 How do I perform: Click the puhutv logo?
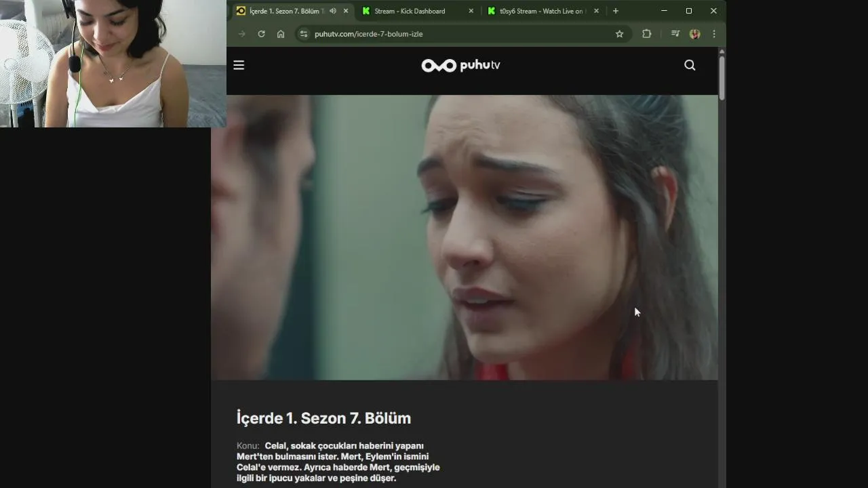[x=460, y=65]
